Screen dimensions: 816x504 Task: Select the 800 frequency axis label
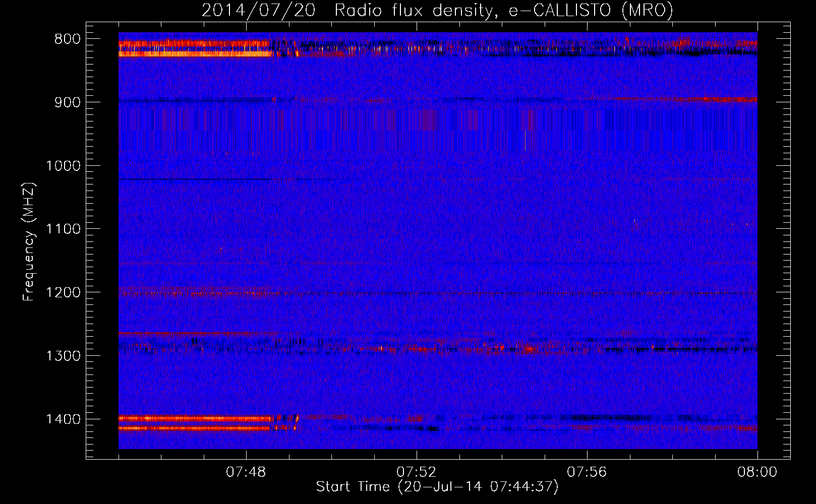click(67, 39)
